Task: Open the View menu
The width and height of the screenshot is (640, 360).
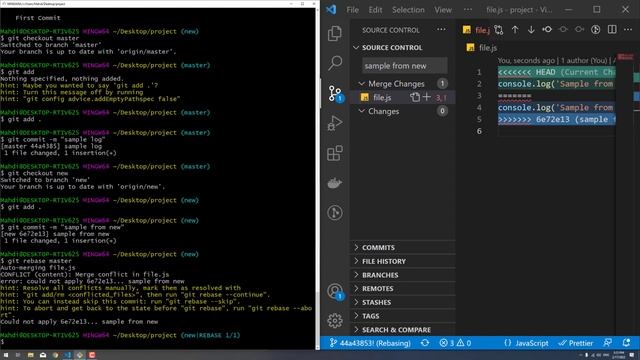Action: 443,10
